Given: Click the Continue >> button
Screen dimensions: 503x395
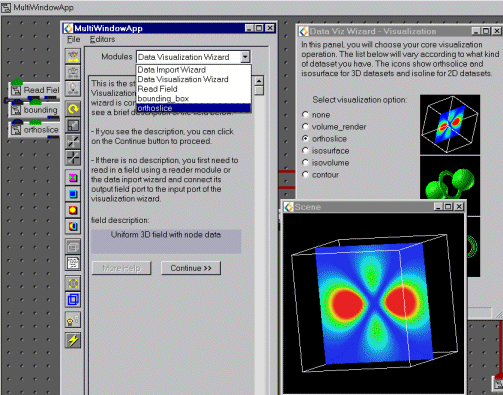Looking at the screenshot, I should click(191, 268).
